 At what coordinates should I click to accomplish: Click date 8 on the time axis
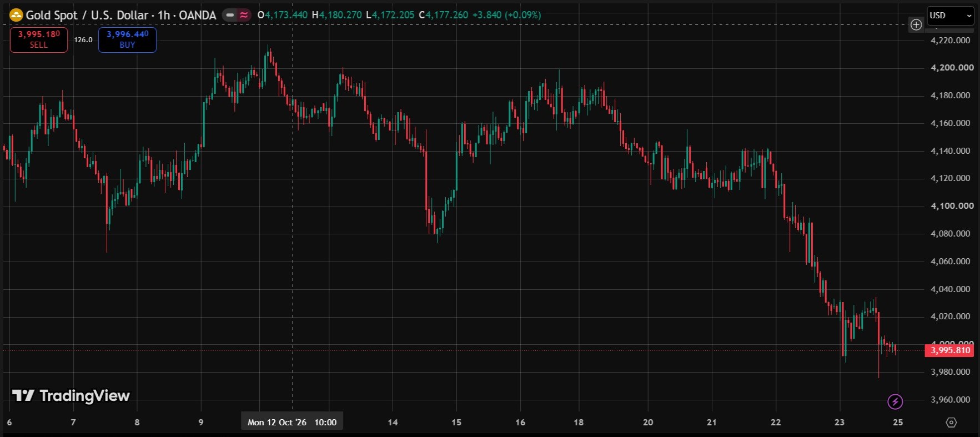pyautogui.click(x=137, y=423)
